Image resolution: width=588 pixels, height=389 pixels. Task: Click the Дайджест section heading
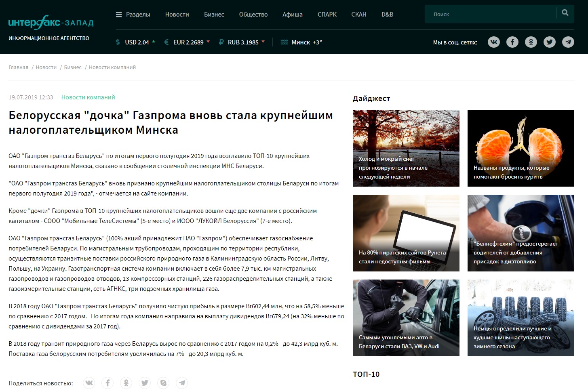click(x=371, y=99)
